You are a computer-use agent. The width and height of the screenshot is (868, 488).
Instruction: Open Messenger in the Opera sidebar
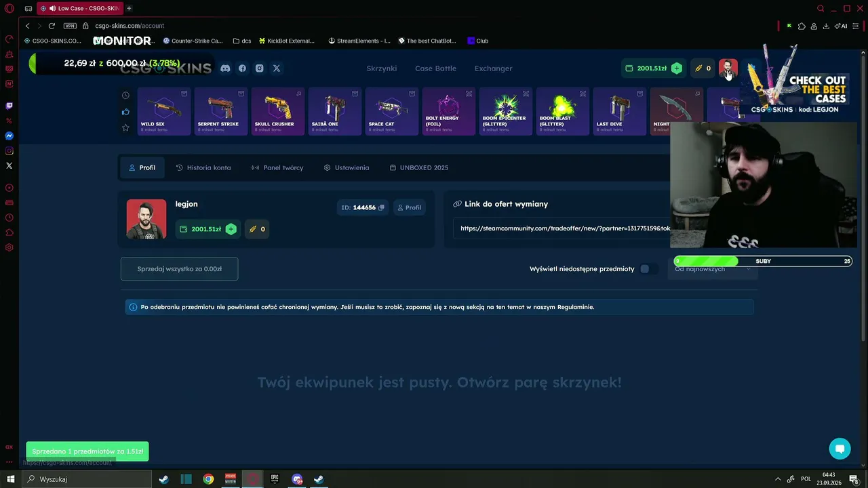tap(9, 136)
